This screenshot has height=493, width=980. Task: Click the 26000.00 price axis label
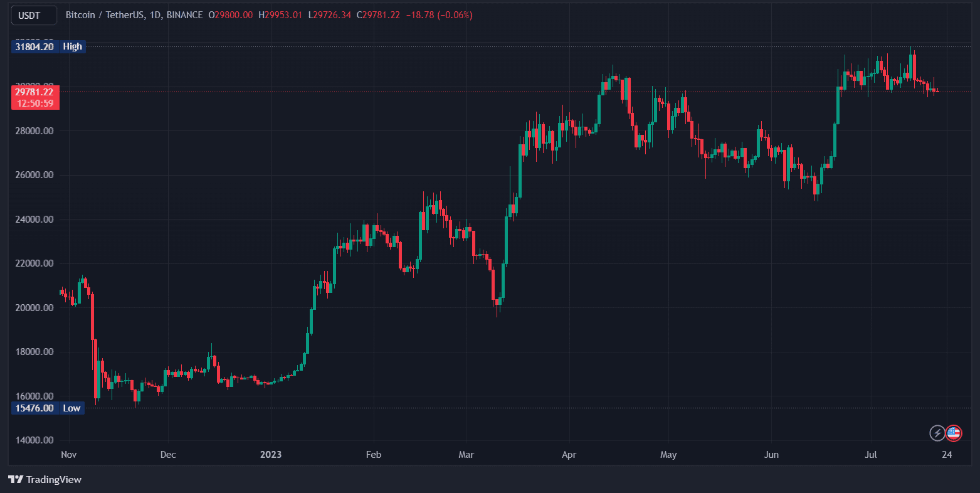(34, 175)
